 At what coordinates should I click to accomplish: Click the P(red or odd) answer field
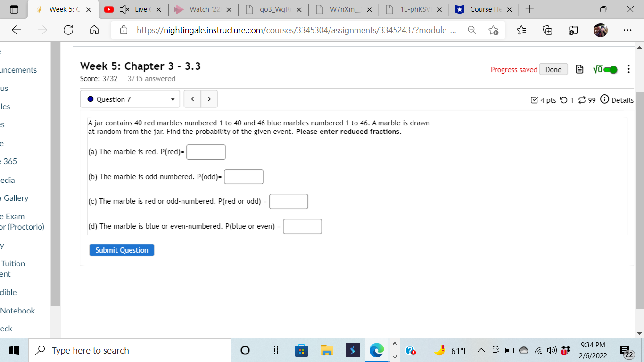coord(289,201)
